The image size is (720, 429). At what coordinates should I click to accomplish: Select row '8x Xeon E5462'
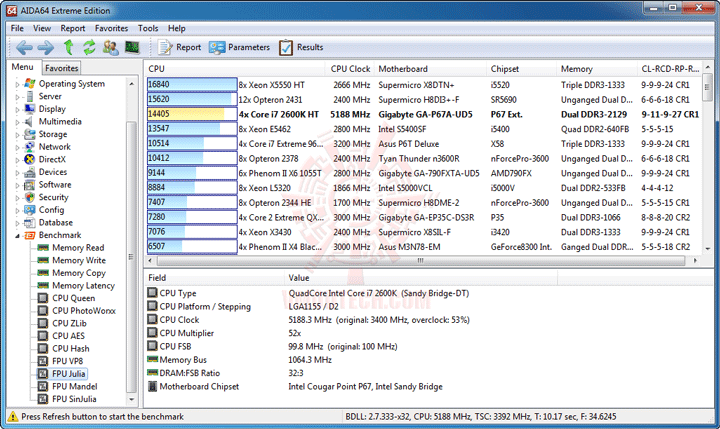[423, 129]
